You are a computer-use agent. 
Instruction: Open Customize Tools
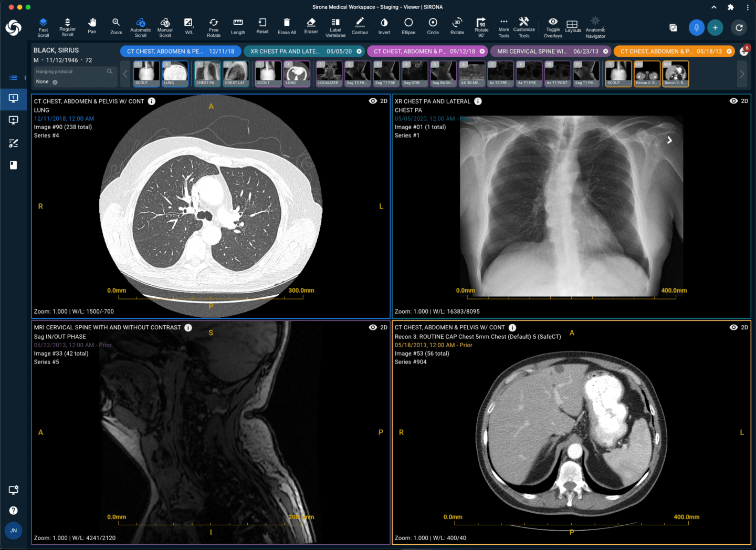[x=524, y=27]
